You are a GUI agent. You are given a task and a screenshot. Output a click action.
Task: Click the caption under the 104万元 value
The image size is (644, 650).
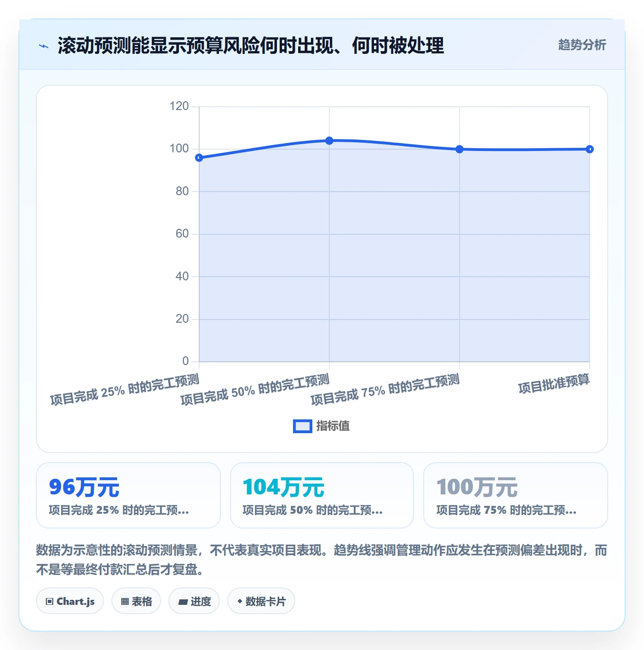[312, 510]
